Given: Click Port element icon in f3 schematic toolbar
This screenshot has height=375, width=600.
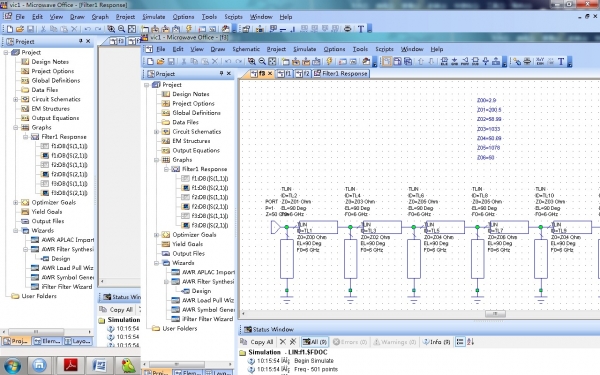Looking at the screenshot, I should tap(465, 61).
